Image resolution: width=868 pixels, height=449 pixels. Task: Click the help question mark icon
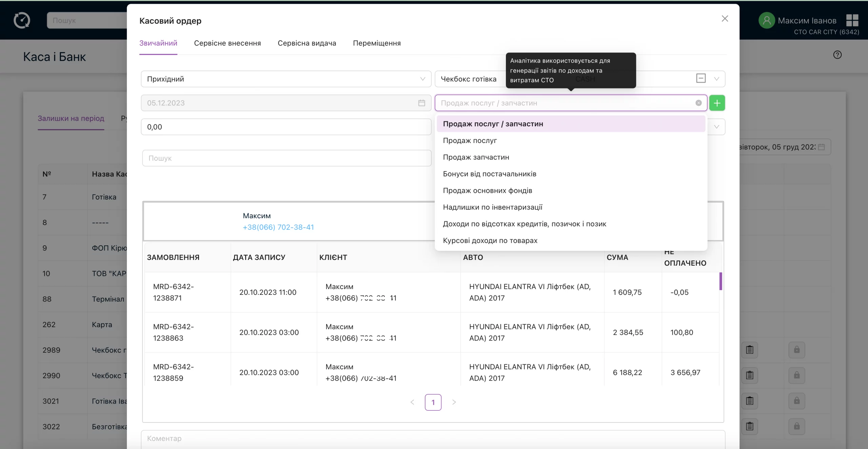tap(837, 55)
